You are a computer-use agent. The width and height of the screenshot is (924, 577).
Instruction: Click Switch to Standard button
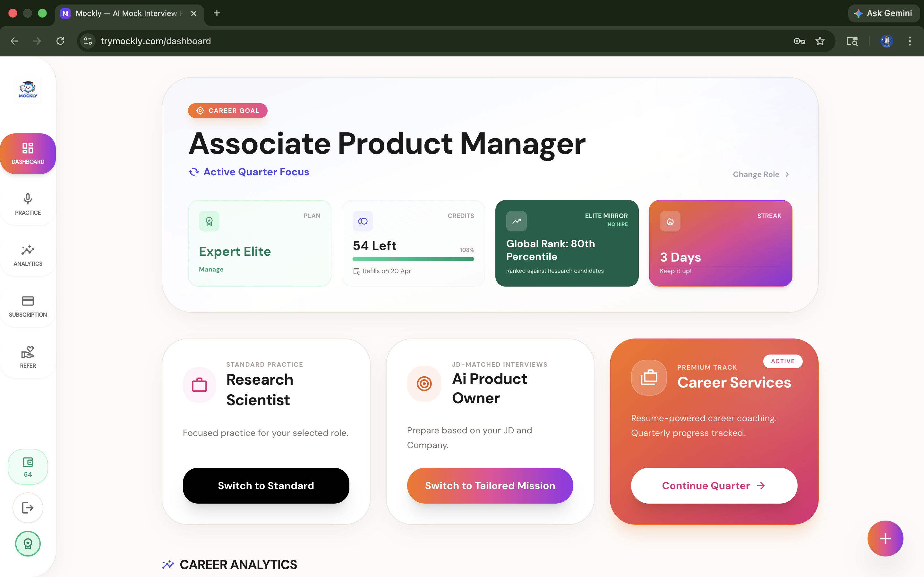tap(266, 485)
